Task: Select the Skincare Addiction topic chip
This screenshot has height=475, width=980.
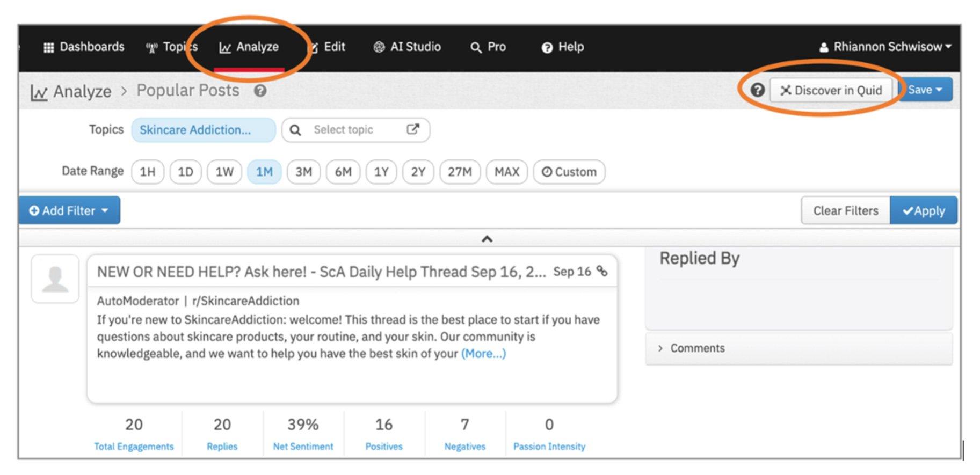Action: (x=204, y=130)
